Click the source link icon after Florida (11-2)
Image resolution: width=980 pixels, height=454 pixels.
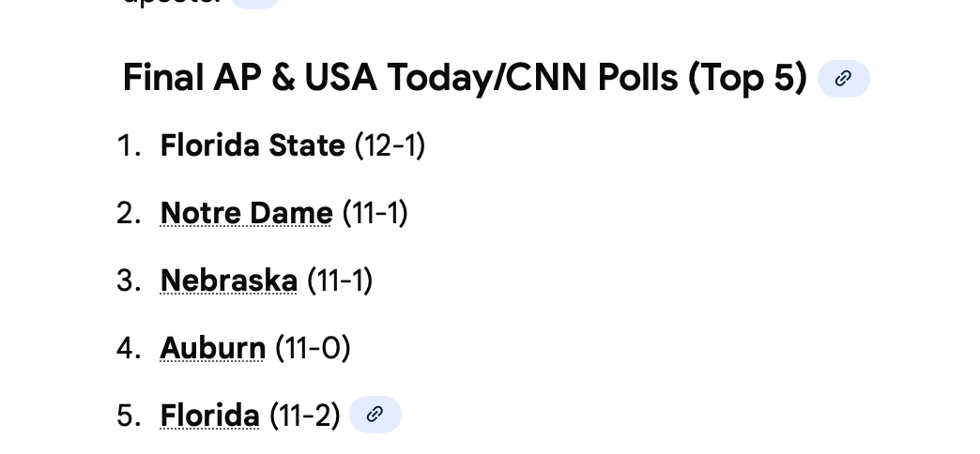pyautogui.click(x=375, y=415)
